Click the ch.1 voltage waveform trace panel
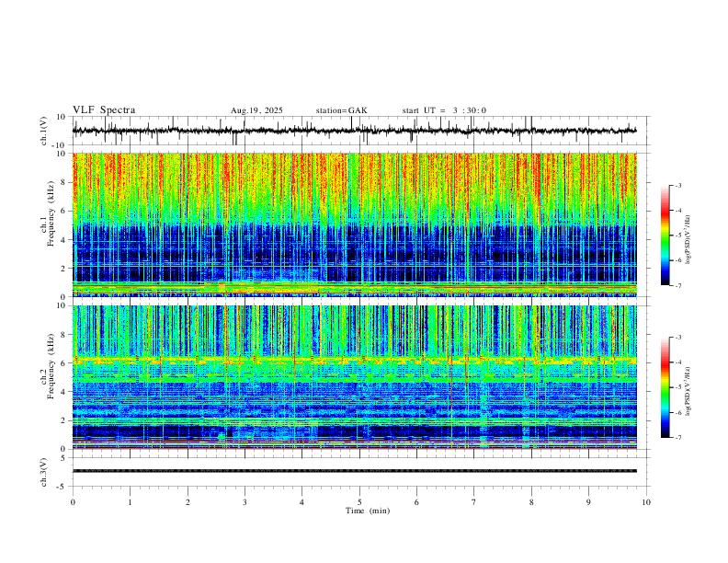Viewport: 728px width, 563px height. [361, 131]
